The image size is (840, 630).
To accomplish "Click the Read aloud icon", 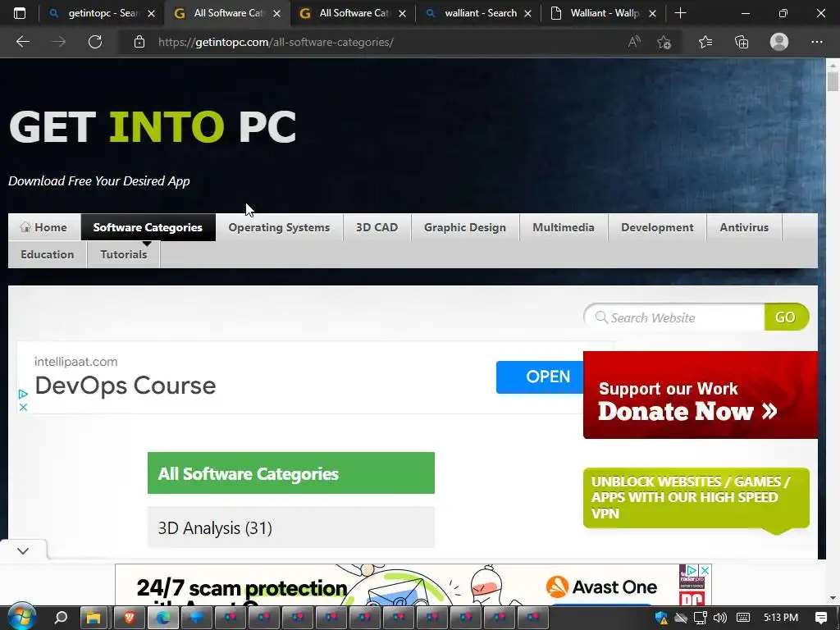I will click(634, 42).
